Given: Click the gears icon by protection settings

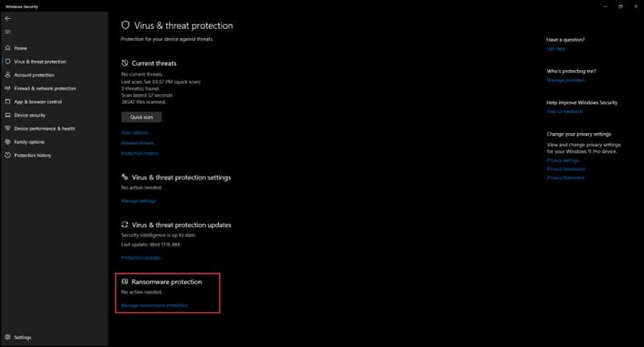Looking at the screenshot, I should (x=125, y=177).
